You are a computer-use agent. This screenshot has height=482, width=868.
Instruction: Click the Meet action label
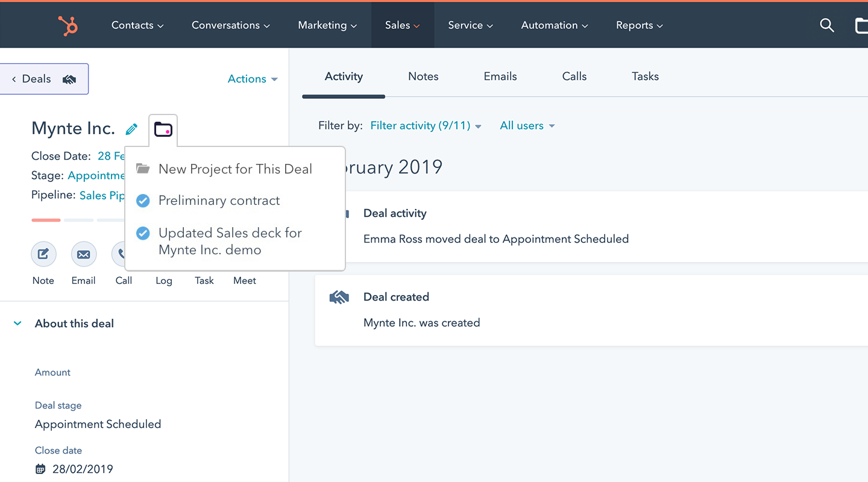[x=245, y=281]
